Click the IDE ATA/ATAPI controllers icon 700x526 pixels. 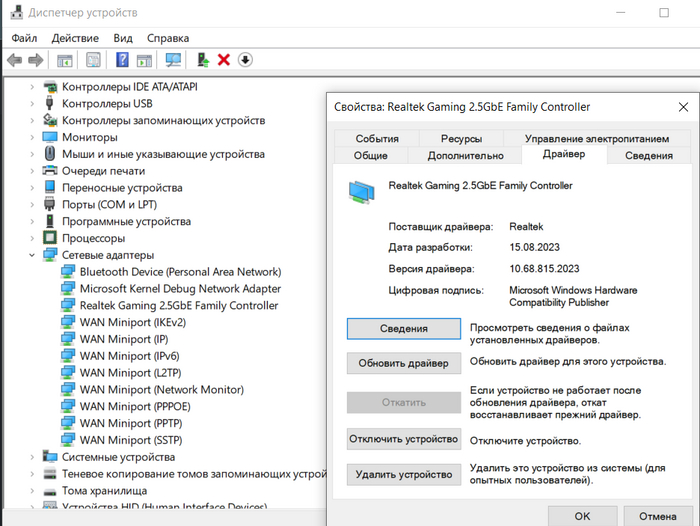50,87
